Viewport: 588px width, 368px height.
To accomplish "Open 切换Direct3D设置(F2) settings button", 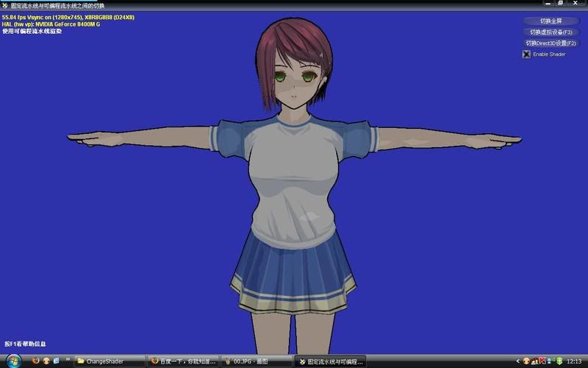I will pyautogui.click(x=551, y=43).
